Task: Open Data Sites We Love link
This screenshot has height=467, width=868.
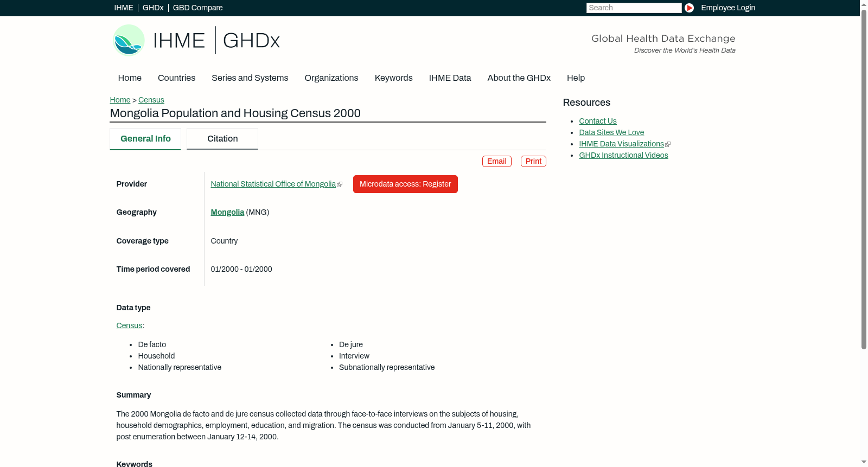Action: click(611, 132)
